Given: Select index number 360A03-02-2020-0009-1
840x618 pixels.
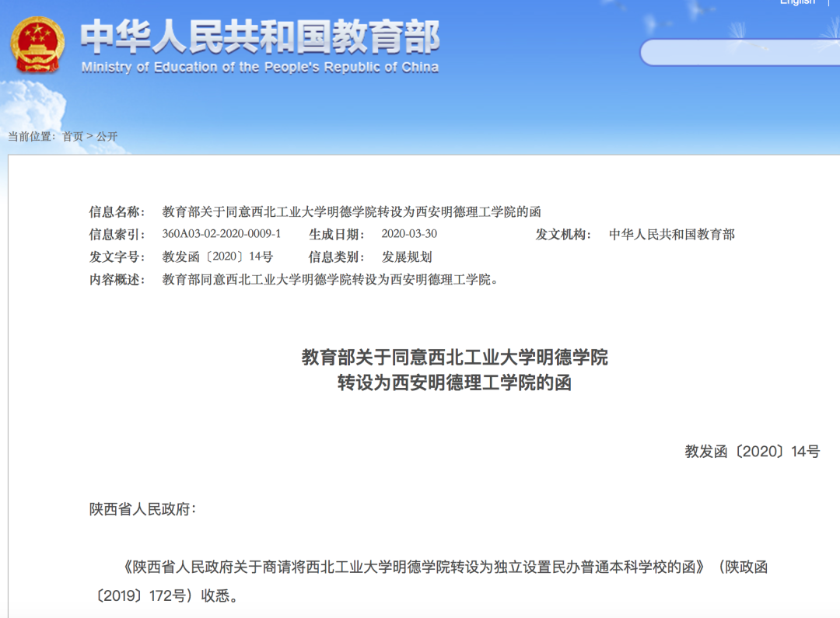Looking at the screenshot, I should 221,234.
